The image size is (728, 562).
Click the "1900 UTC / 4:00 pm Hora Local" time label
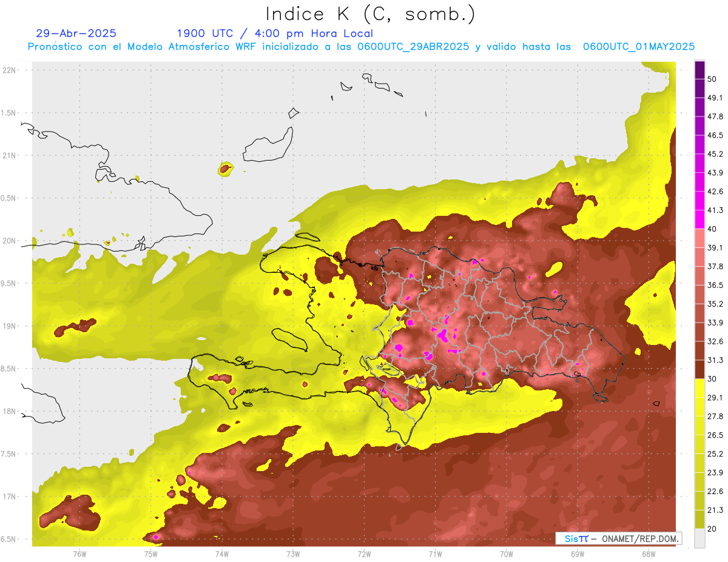275,33
